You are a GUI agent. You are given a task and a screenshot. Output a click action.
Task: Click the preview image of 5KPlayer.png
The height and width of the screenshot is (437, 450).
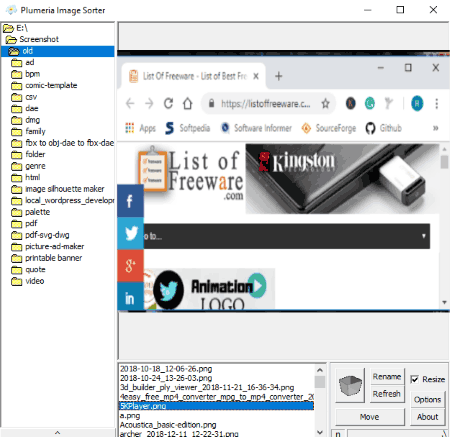pyautogui.click(x=283, y=181)
